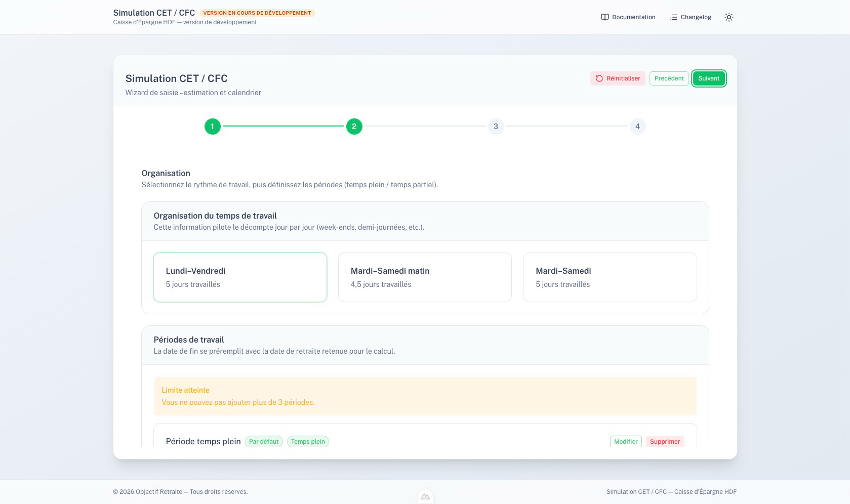Click the Précédent button
850x504 pixels.
point(669,78)
